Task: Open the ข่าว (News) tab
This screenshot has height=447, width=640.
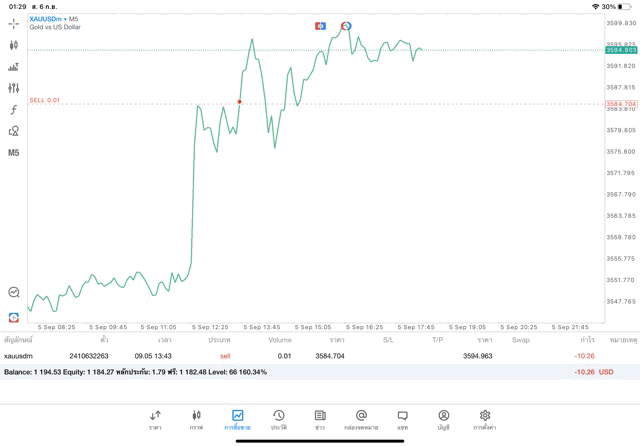Action: click(x=319, y=419)
